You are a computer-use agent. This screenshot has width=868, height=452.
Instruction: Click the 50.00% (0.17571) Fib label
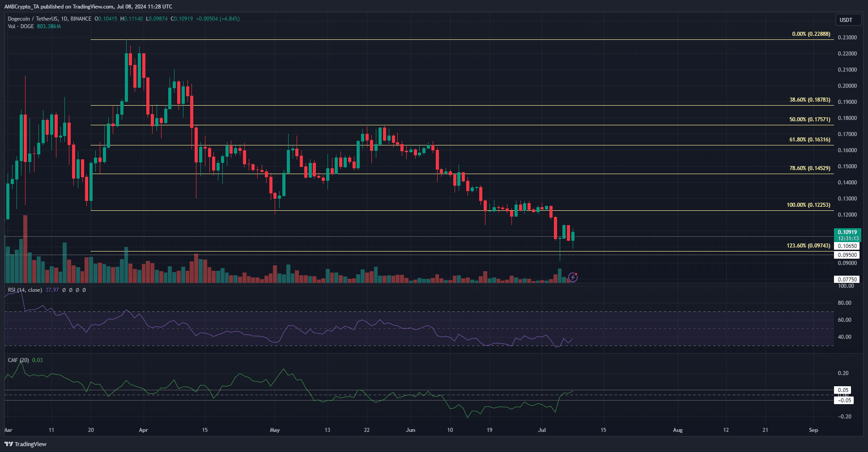[810, 119]
